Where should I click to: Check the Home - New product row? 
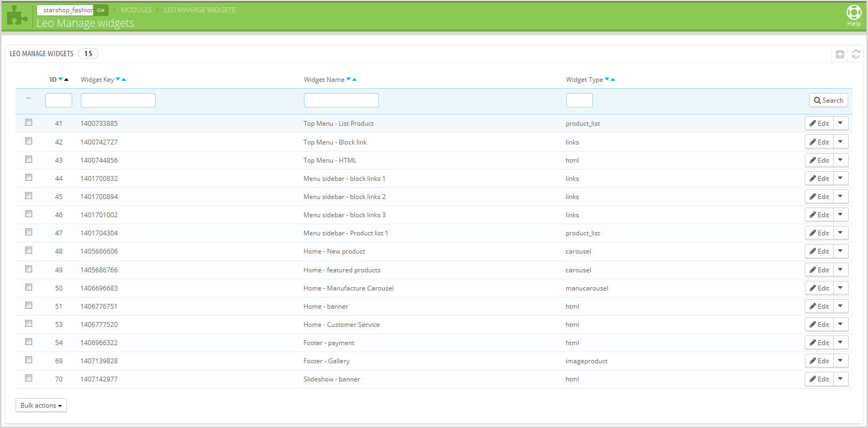[29, 250]
